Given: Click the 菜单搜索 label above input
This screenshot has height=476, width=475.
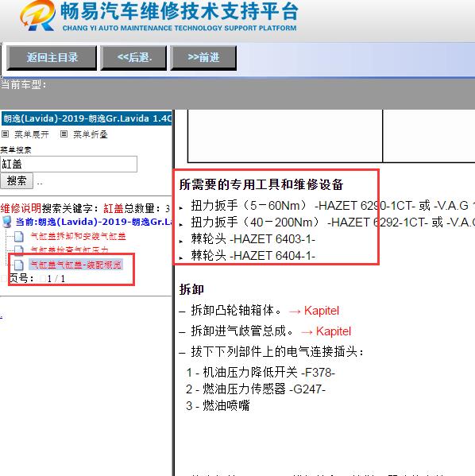Looking at the screenshot, I should pyautogui.click(x=16, y=149).
